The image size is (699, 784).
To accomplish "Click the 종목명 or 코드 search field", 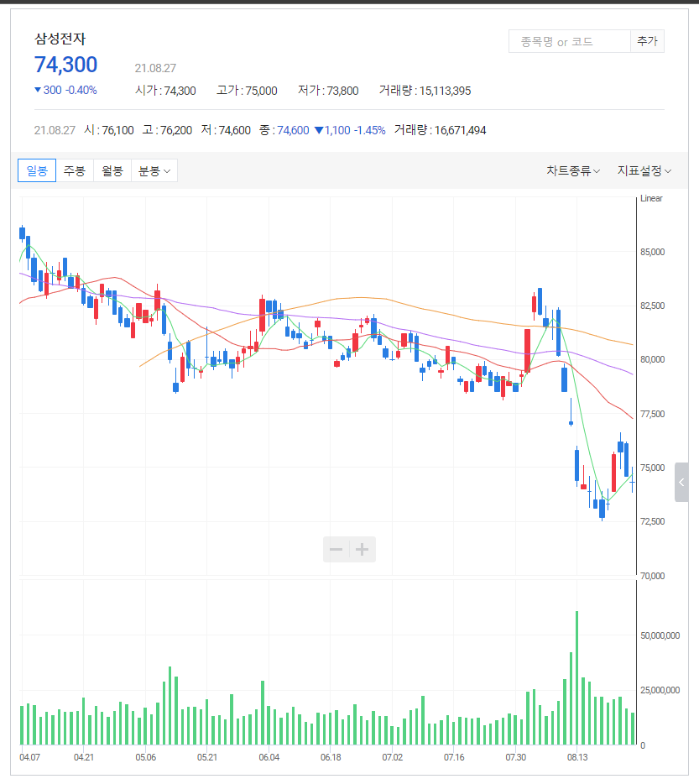I will click(570, 41).
